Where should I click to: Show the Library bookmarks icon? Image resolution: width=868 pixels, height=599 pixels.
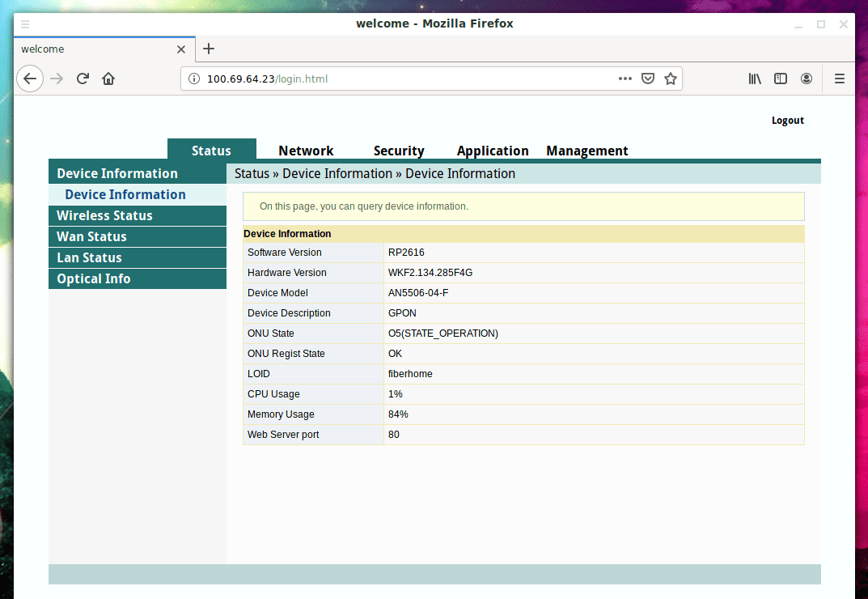[x=754, y=79]
